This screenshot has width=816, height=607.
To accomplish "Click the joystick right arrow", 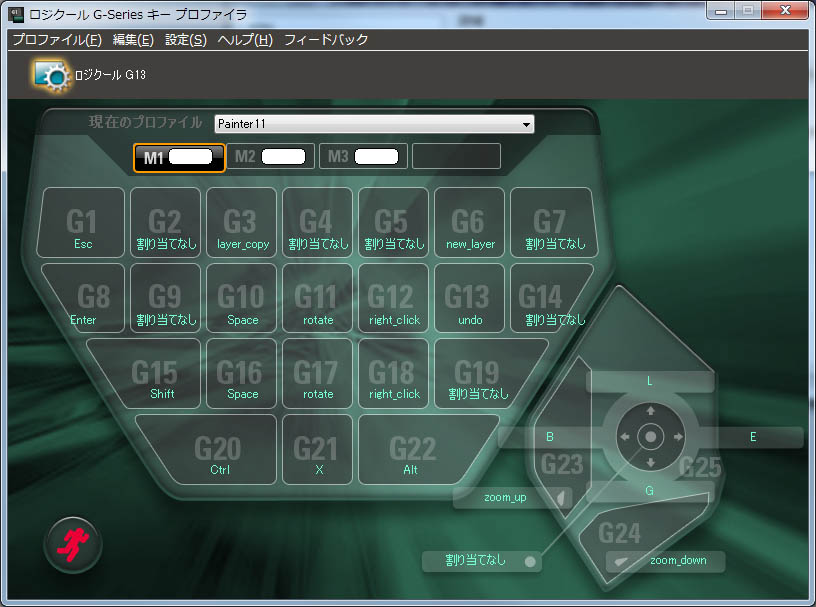I will click(x=678, y=437).
